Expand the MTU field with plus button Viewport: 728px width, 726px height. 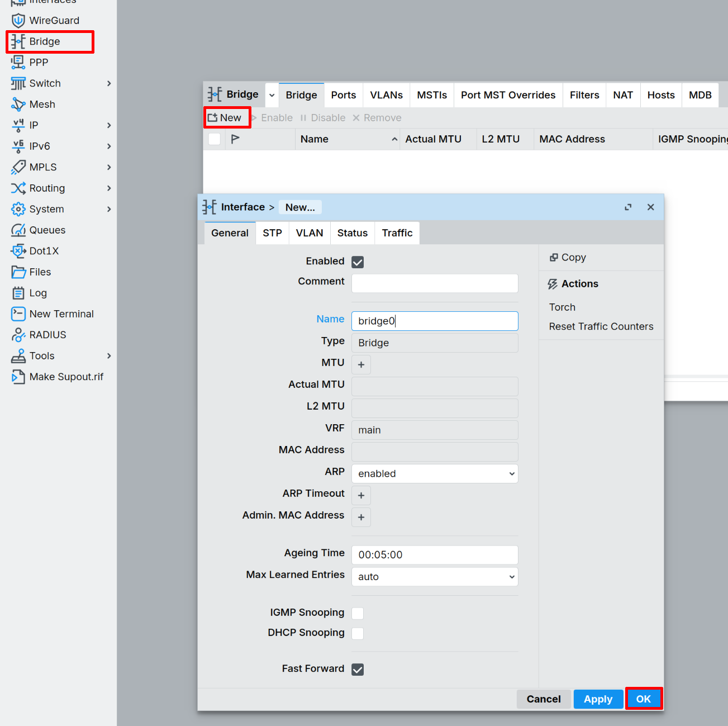(x=361, y=365)
